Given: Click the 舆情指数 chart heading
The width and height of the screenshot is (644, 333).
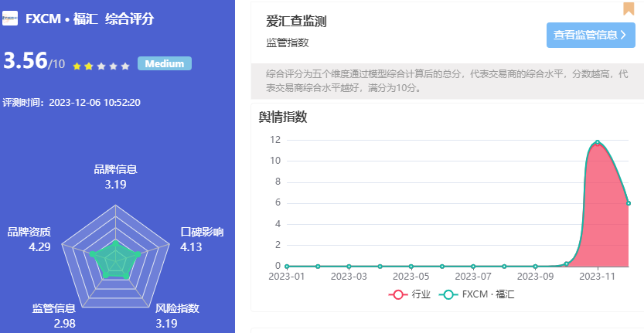Looking at the screenshot, I should click(283, 117).
